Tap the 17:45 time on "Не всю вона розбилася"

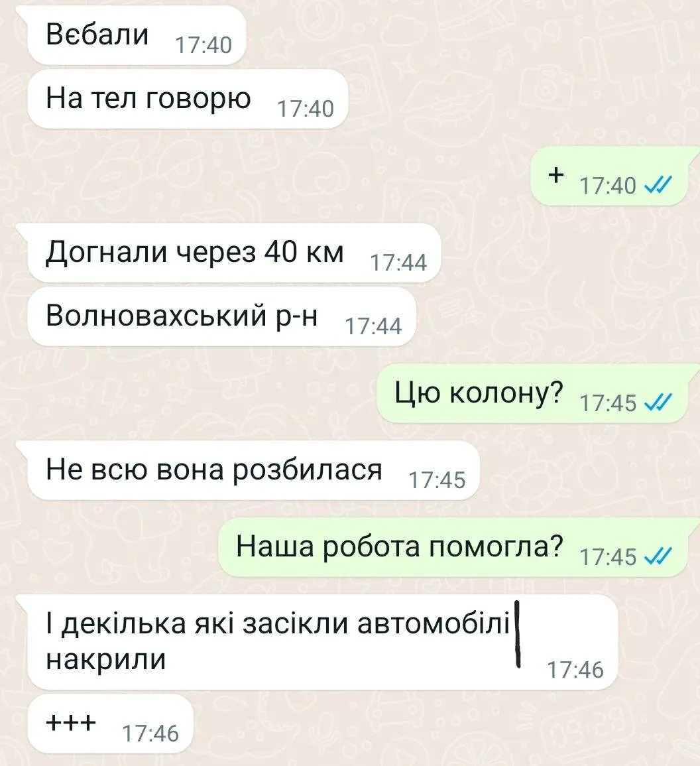coord(437,480)
